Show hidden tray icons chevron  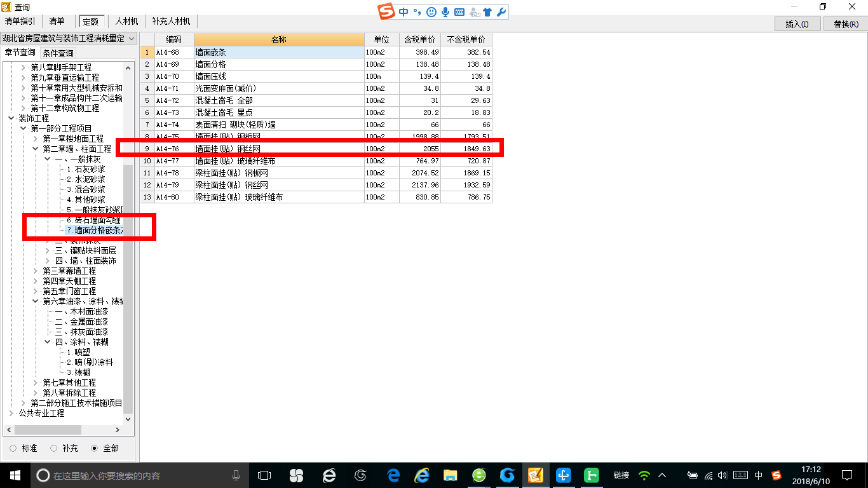pos(662,475)
